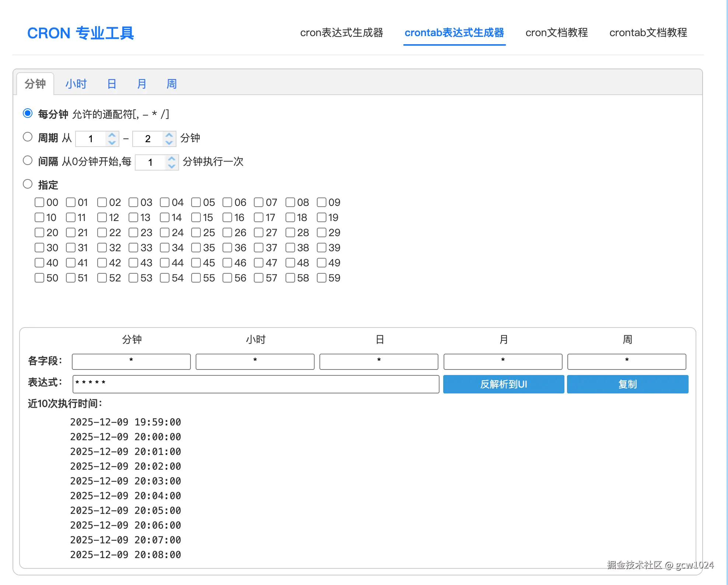Switch to the 日 tab
Image resolution: width=728 pixels, height=585 pixels.
coord(111,84)
